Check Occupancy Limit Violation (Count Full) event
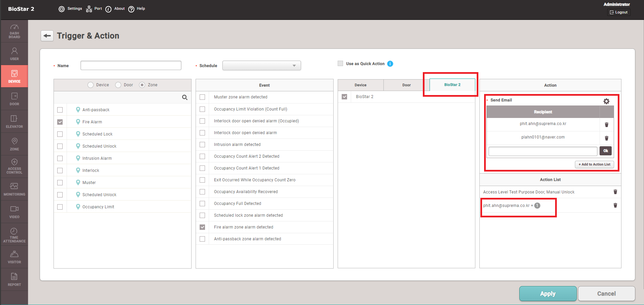644x305 pixels. point(202,109)
